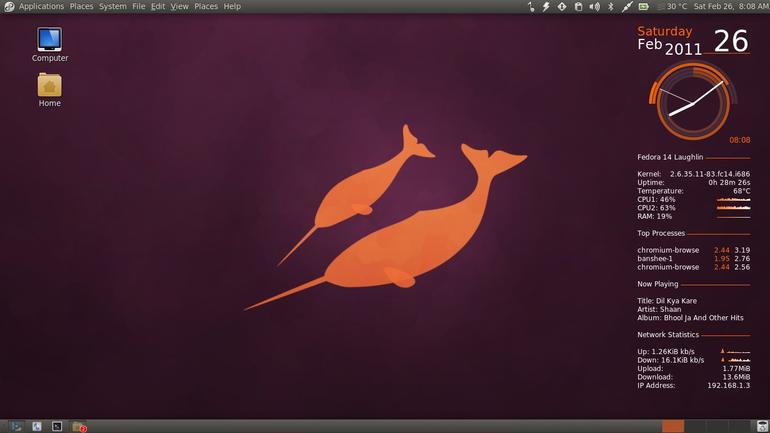The width and height of the screenshot is (770, 433).
Task: Open the Trash icon in bottom panel
Action: (762, 426)
